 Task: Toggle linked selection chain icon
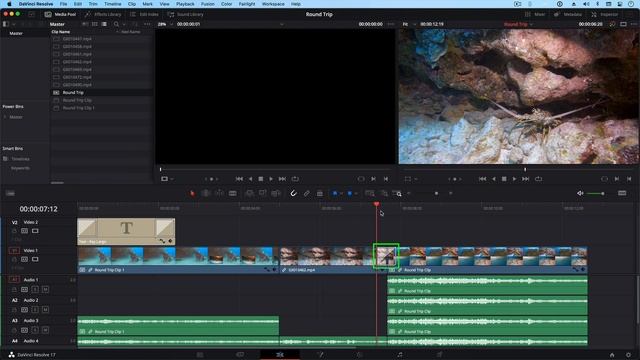(307, 193)
